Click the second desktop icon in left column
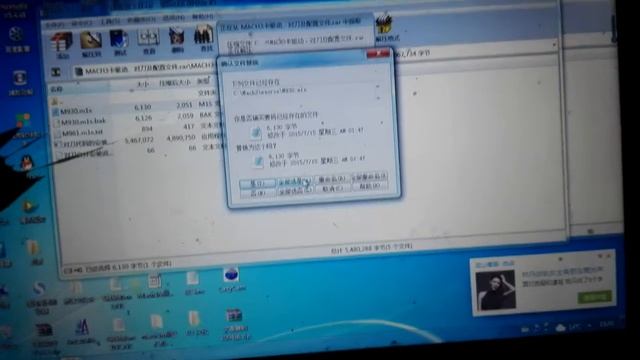Image resolution: width=640 pixels, height=360 pixels. [x=20, y=78]
